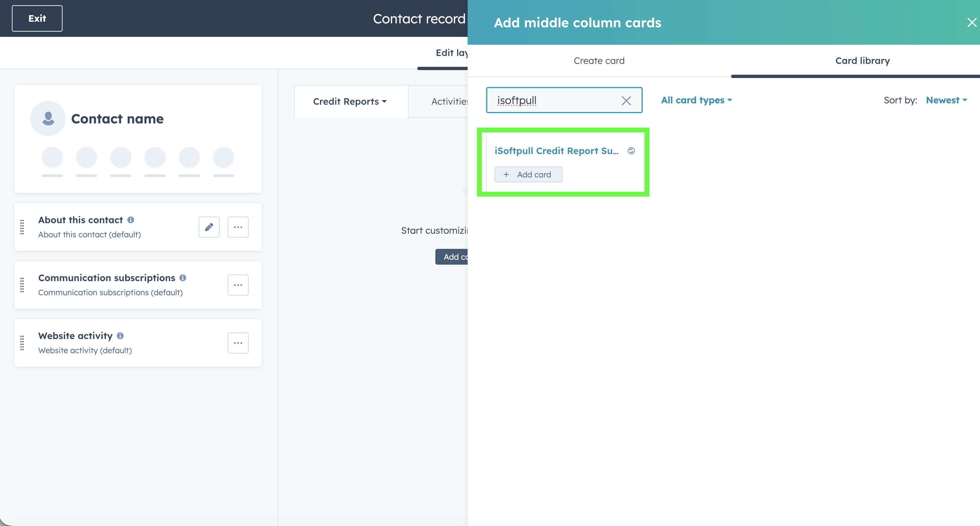Open the ellipsis menu on Communication subscriptions card
Viewport: 980px width, 526px height.
coord(238,285)
